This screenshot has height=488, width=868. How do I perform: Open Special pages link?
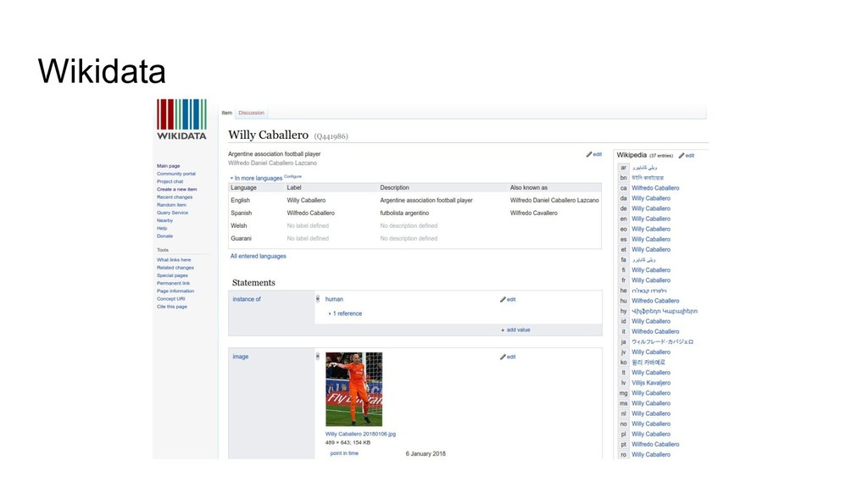point(172,275)
